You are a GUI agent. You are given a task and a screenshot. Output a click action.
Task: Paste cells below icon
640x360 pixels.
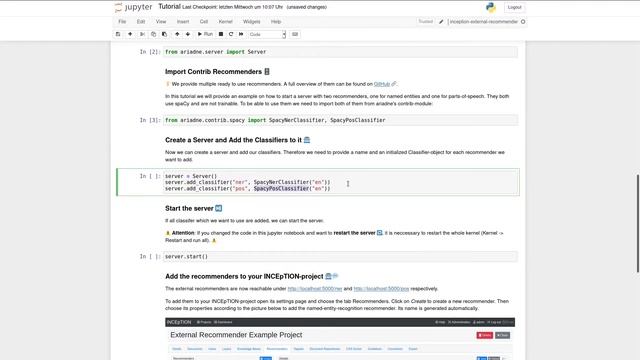coord(164,34)
